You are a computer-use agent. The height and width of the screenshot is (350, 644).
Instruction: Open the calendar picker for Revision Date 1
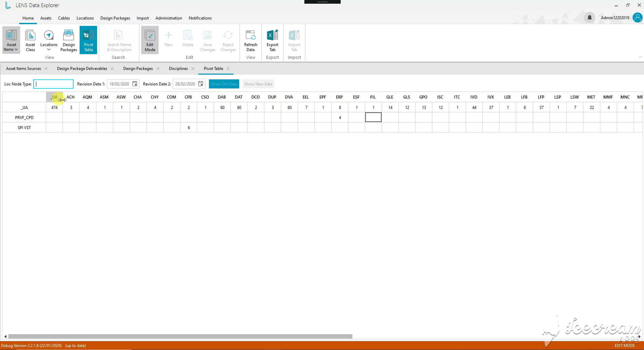(135, 84)
